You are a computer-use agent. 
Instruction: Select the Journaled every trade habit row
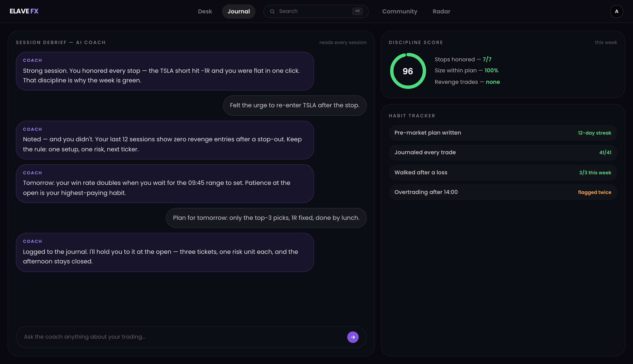click(x=503, y=153)
